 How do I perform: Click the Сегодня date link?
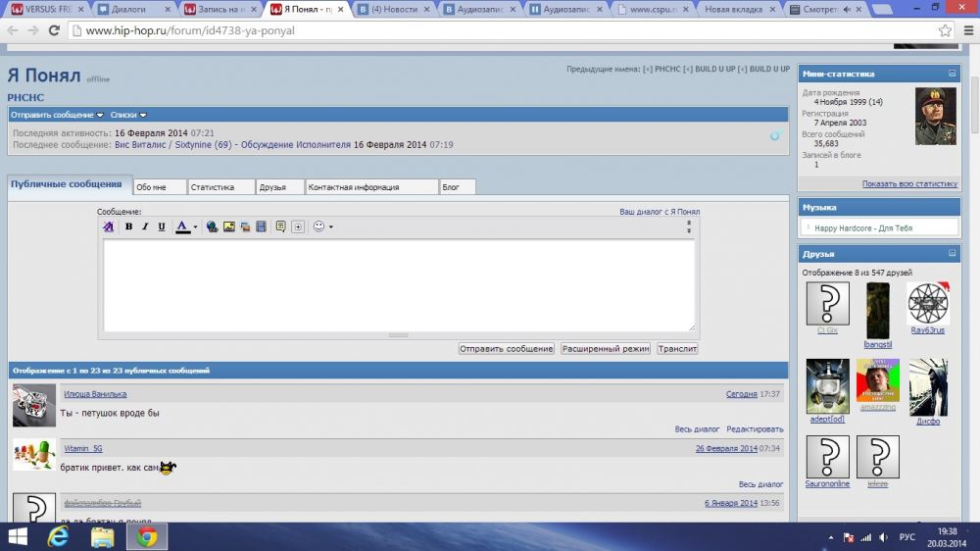[x=741, y=394]
